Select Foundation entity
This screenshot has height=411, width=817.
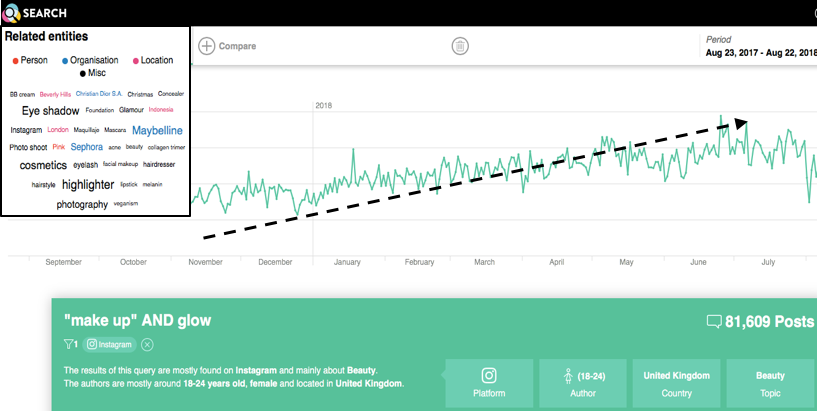pos(100,110)
